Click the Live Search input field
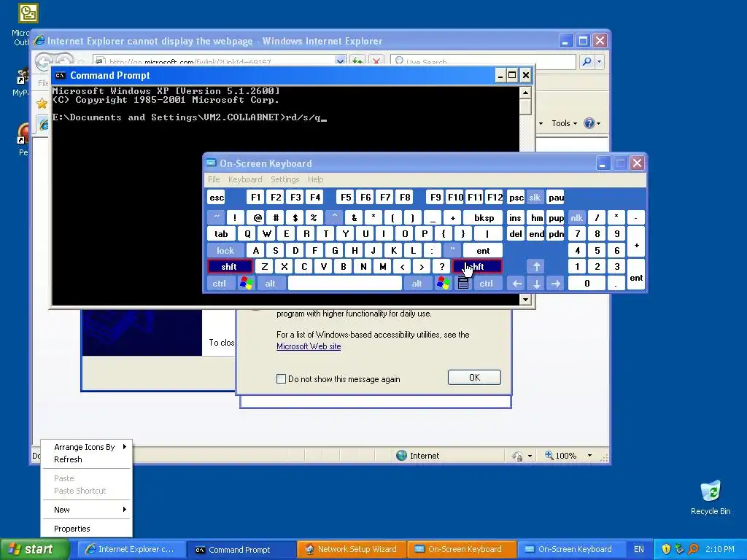This screenshot has height=560, width=747. click(484, 61)
